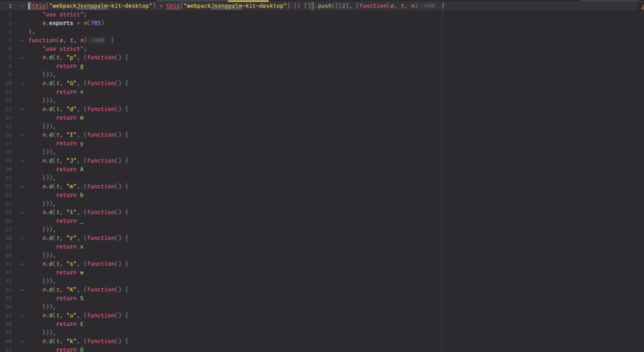The width and height of the screenshot is (644, 352).
Task: Click "return y" on line 17
Action: (x=70, y=144)
